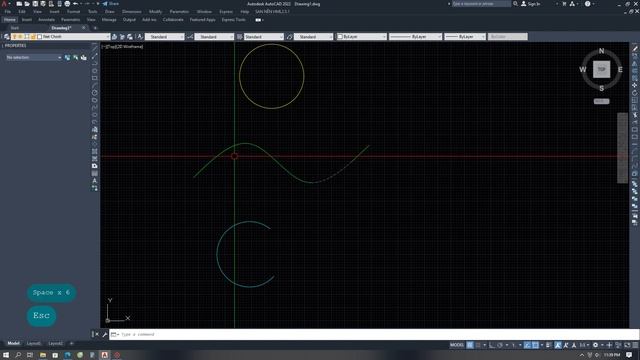Click the Share button
The height and width of the screenshot is (360, 640).
[111, 4]
